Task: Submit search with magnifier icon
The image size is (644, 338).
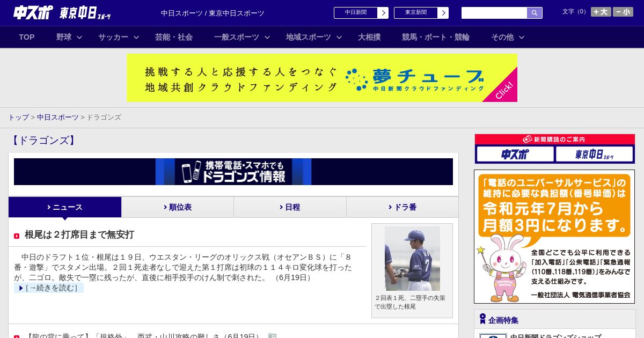Action: 535,13
